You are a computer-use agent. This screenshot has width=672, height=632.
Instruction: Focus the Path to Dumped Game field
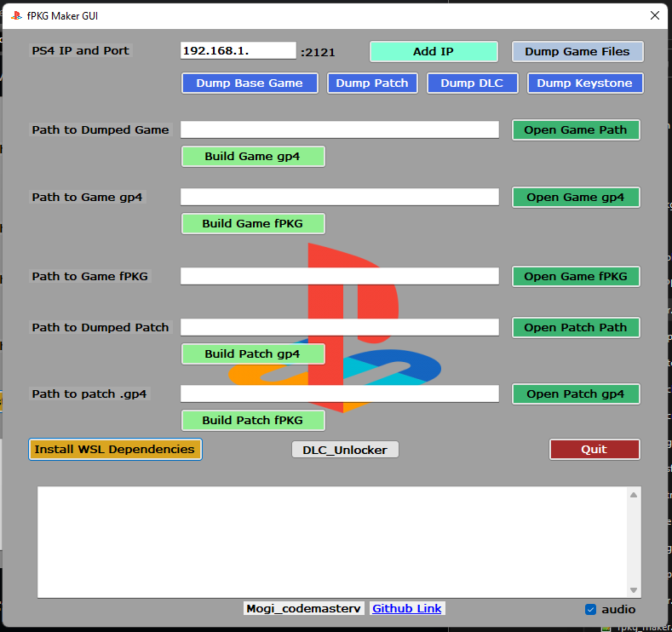pos(340,129)
